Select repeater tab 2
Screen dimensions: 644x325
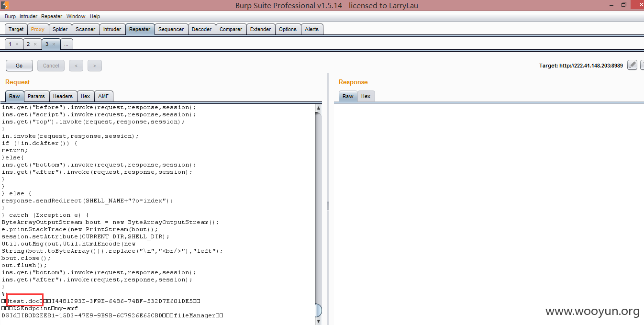tap(28, 44)
